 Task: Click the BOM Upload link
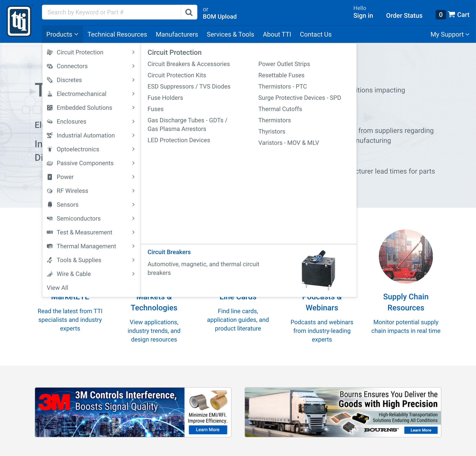tap(220, 16)
